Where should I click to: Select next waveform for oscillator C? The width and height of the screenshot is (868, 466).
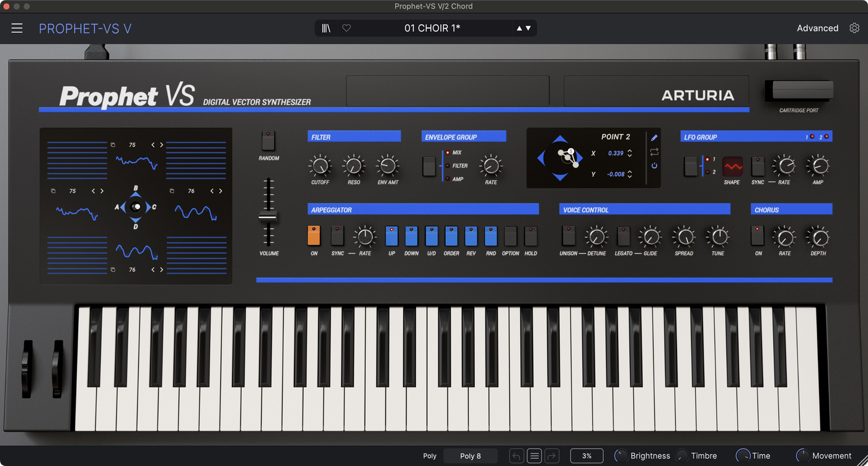[x=221, y=191]
